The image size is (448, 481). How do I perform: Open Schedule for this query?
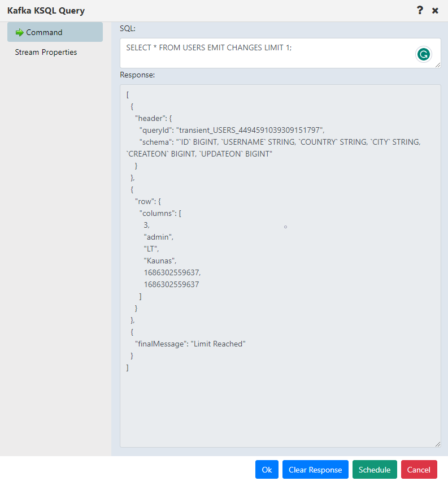point(375,469)
